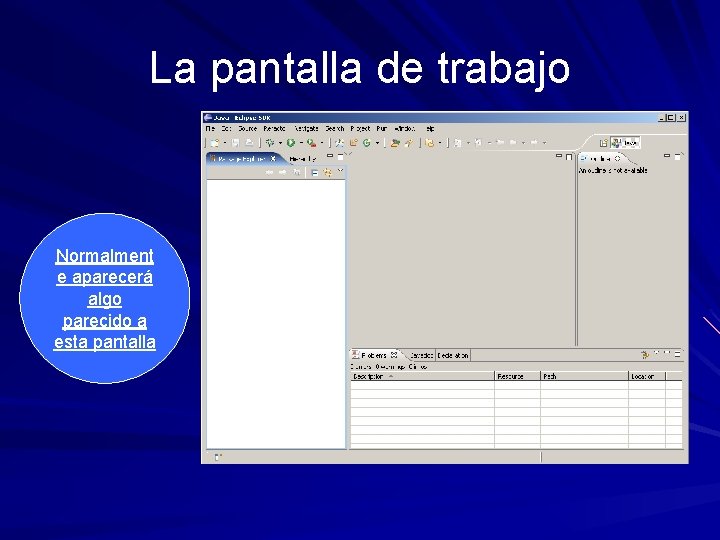Open the Project menu
The width and height of the screenshot is (720, 540).
(x=360, y=129)
